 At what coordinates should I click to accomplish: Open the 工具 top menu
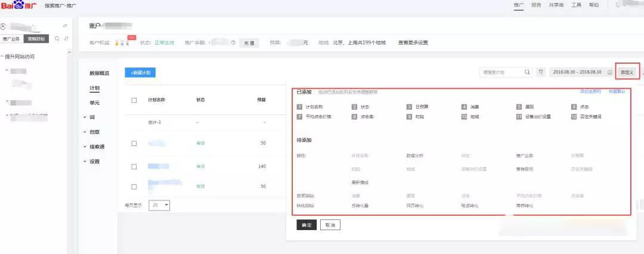click(x=576, y=5)
